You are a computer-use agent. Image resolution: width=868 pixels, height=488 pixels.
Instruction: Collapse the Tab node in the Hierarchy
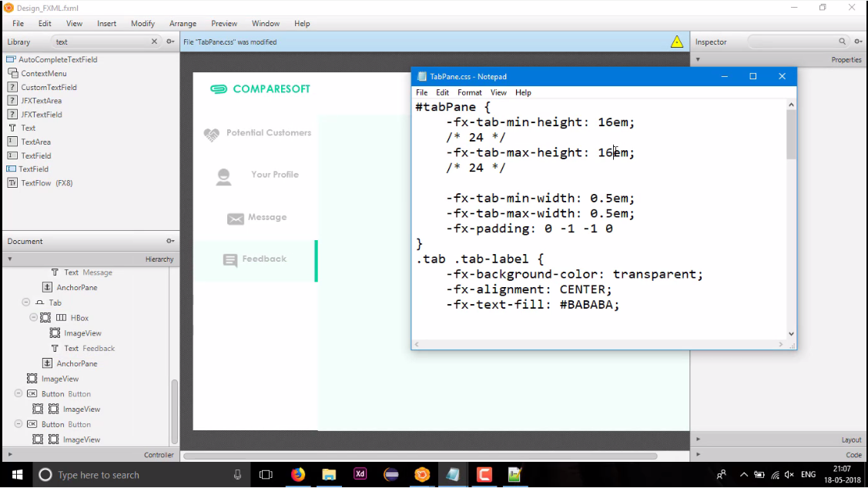coord(25,302)
